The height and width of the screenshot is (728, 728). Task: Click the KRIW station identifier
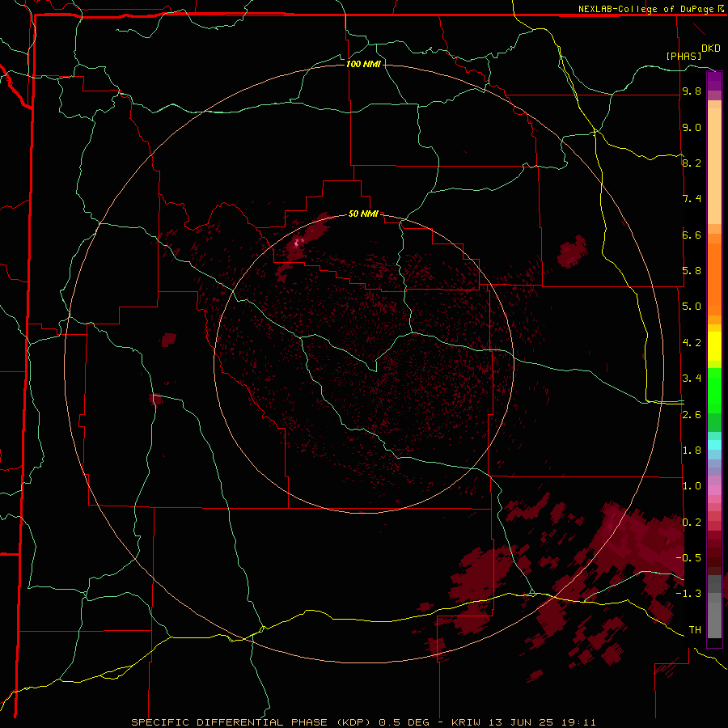466,722
